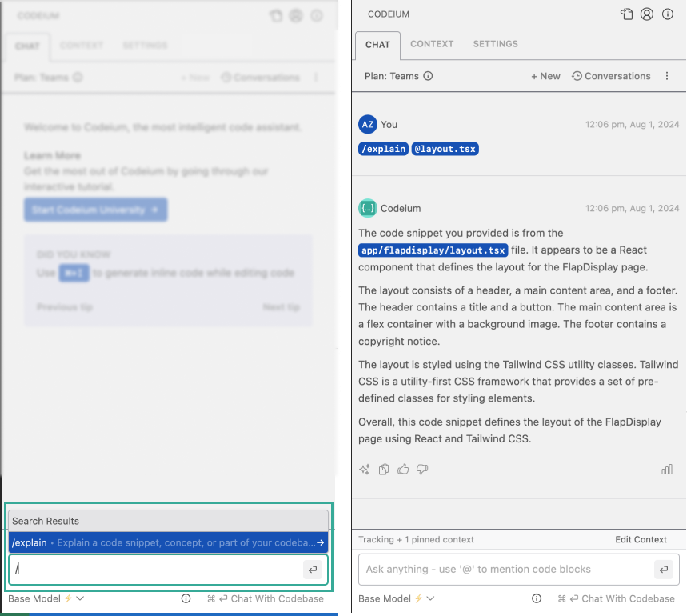Open the three-dot menu beside Conversations on right

(667, 76)
